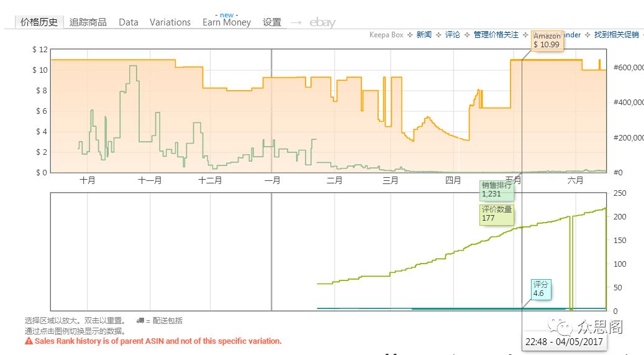Open the 评论 link
Viewport: 644px width, 355px height.
click(453, 35)
